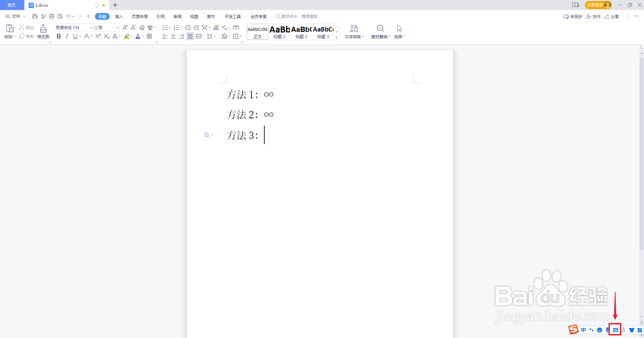The image size is (644, 338).
Task: Click Sogou skin shirt icon
Action: pyautogui.click(x=632, y=330)
